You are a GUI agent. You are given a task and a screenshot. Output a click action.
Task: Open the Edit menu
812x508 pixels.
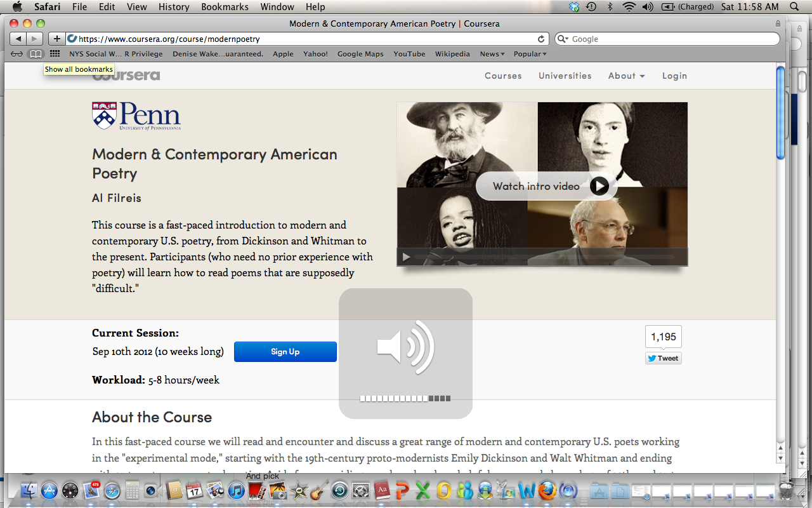coord(107,7)
